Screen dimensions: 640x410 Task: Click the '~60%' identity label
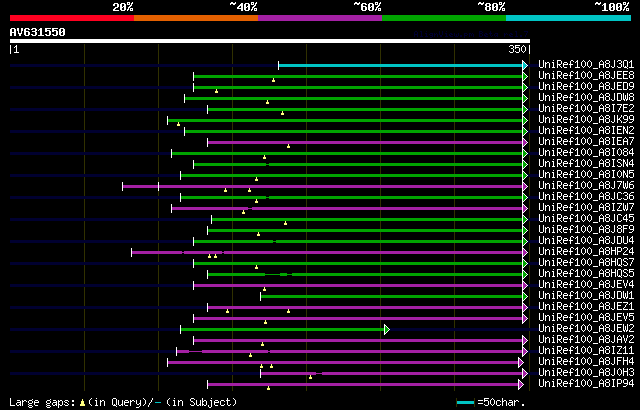click(367, 7)
